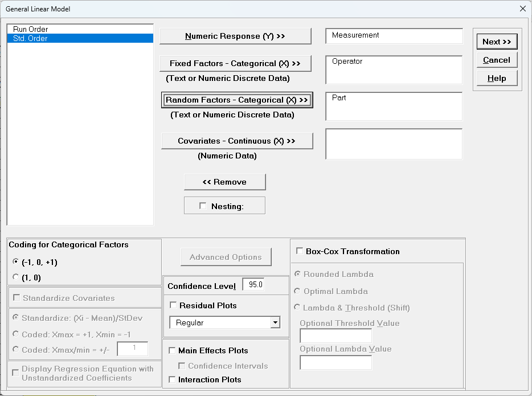Enable Main Effects Plots

171,350
